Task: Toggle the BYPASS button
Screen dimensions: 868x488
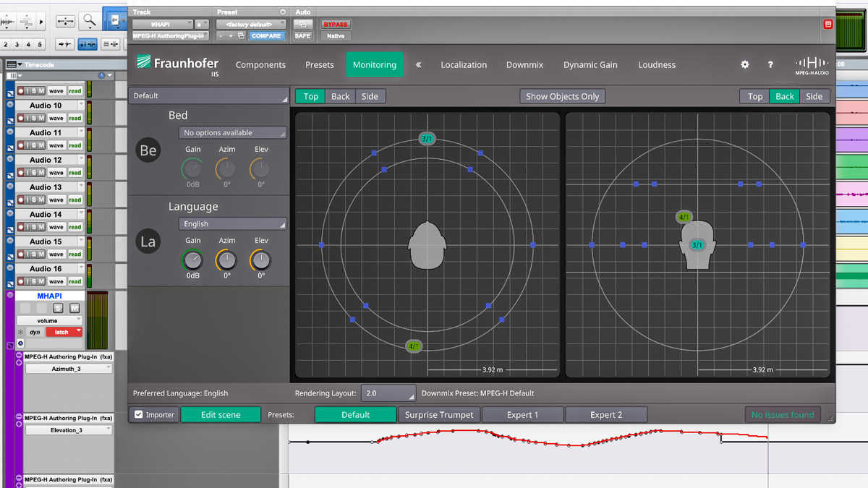Action: click(x=335, y=24)
